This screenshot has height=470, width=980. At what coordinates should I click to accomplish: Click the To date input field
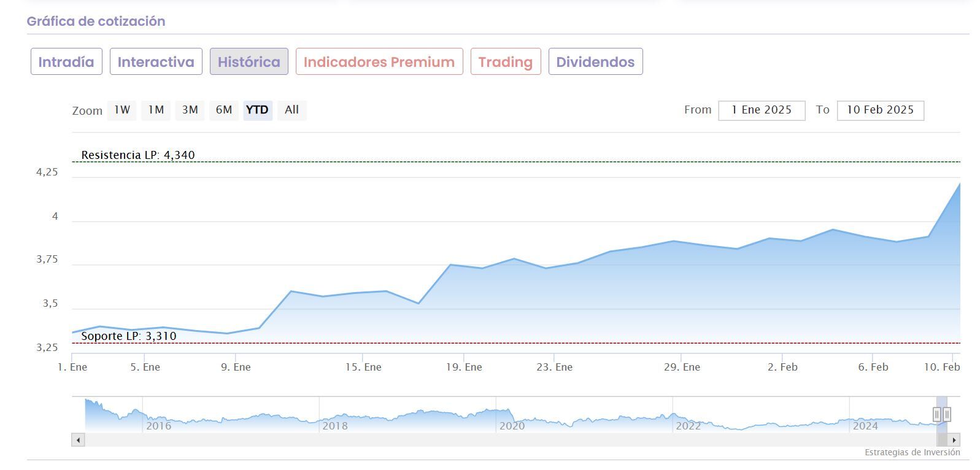(880, 110)
